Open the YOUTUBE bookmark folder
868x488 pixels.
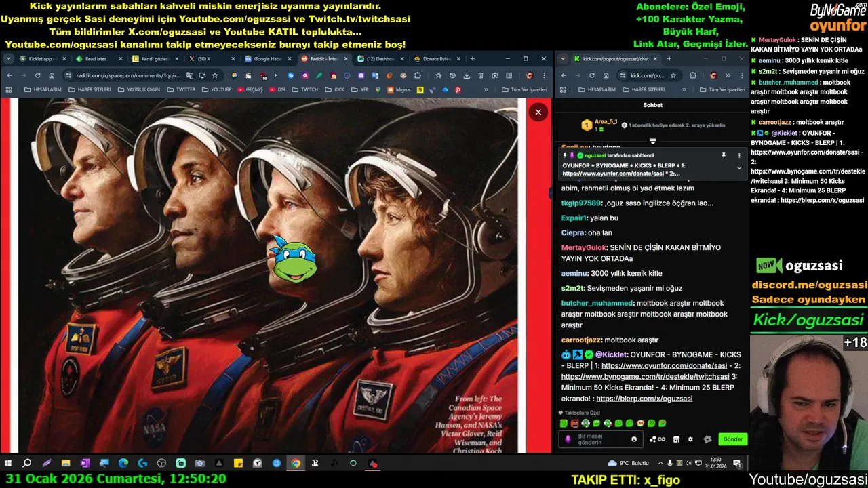216,89
